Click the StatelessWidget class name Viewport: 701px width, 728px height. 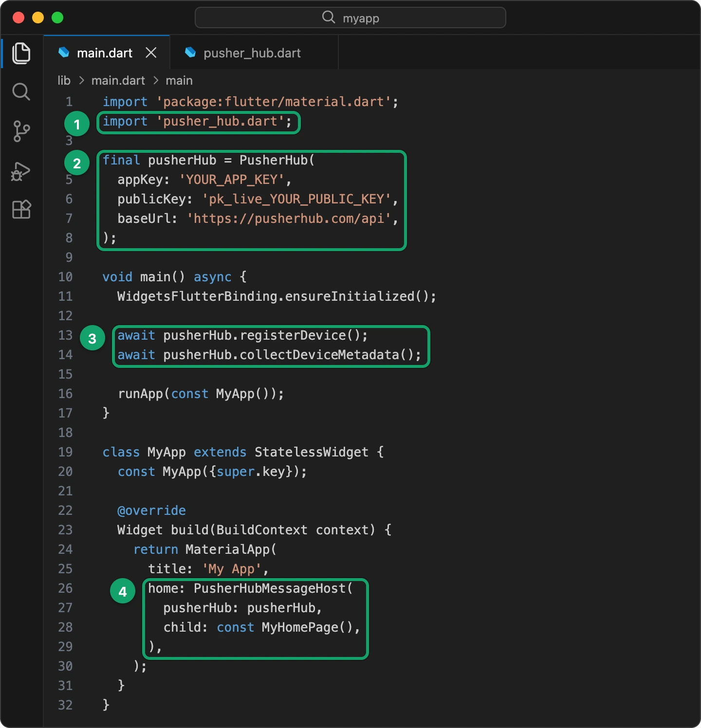pos(312,452)
